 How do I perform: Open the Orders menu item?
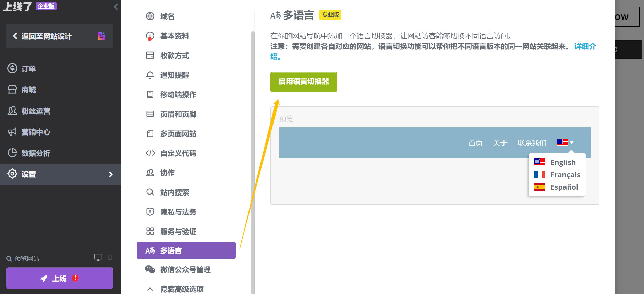click(28, 69)
